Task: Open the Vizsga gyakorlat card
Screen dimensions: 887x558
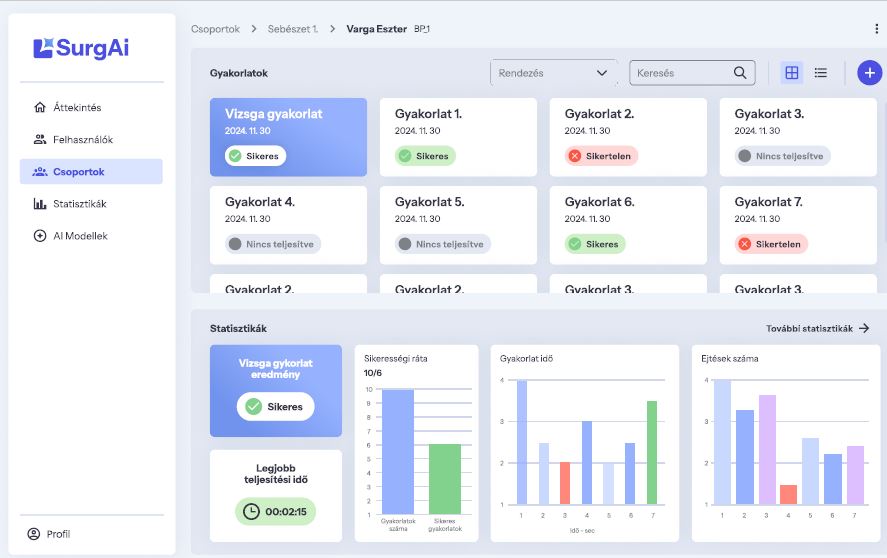Action: click(x=288, y=137)
